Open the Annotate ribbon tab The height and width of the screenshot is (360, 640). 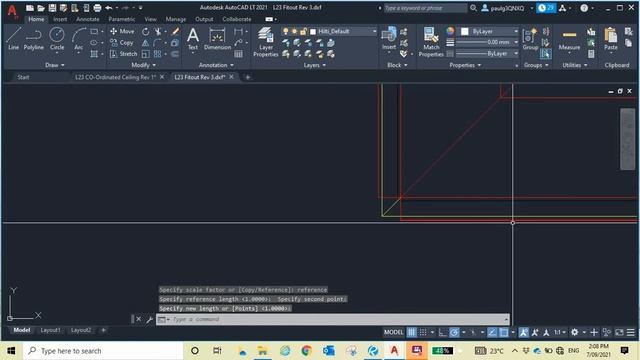(x=87, y=19)
